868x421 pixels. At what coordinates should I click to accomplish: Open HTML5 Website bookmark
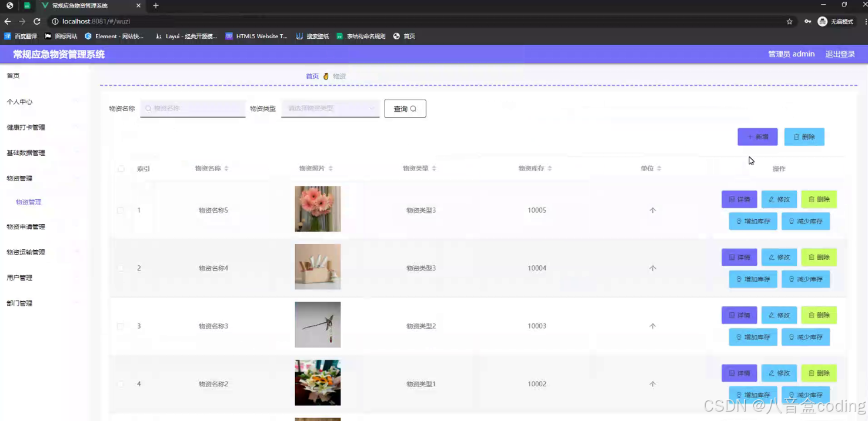[x=256, y=36]
